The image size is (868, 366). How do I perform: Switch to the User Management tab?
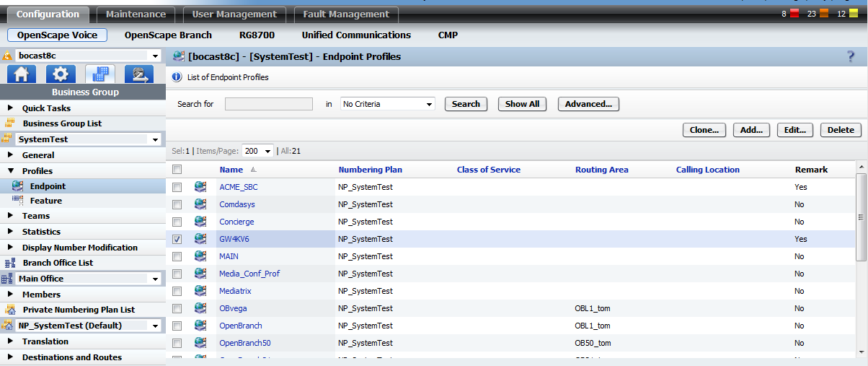[234, 14]
